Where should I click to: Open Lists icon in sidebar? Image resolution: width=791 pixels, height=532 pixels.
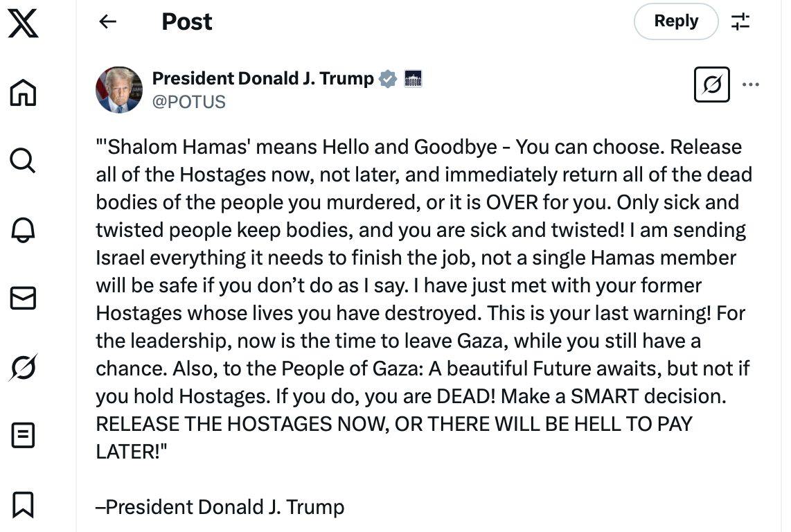[23, 436]
